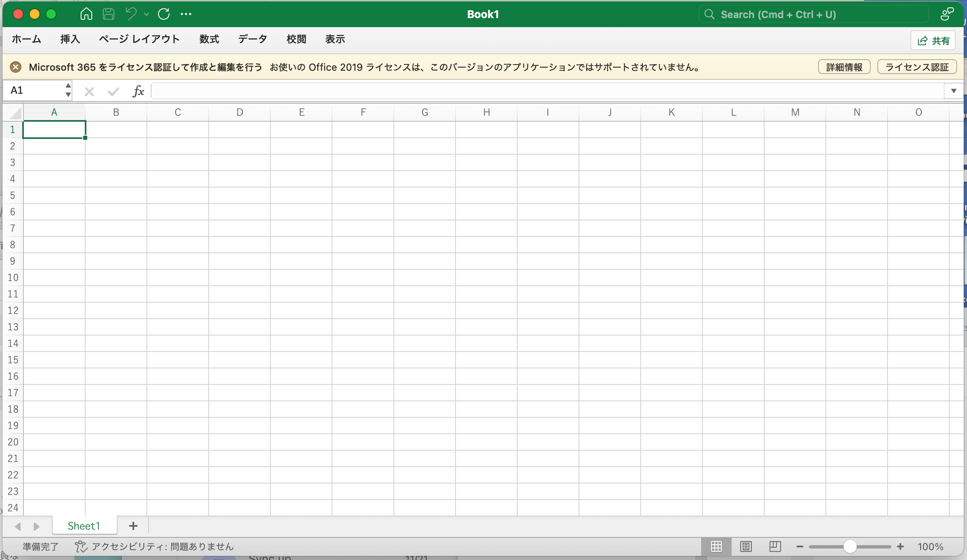
Task: Click the collaboration people icon top right
Action: click(946, 14)
